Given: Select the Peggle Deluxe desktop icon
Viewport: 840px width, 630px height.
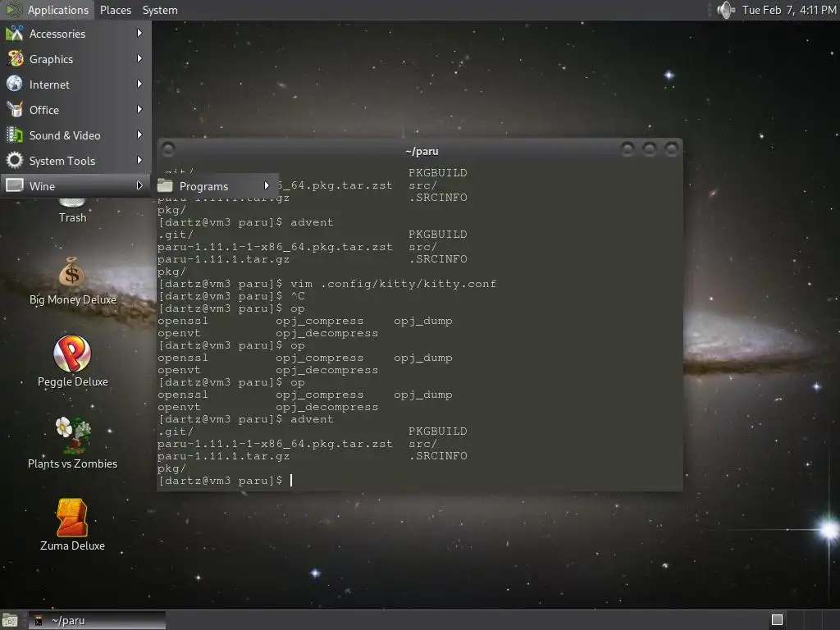Looking at the screenshot, I should (x=72, y=362).
